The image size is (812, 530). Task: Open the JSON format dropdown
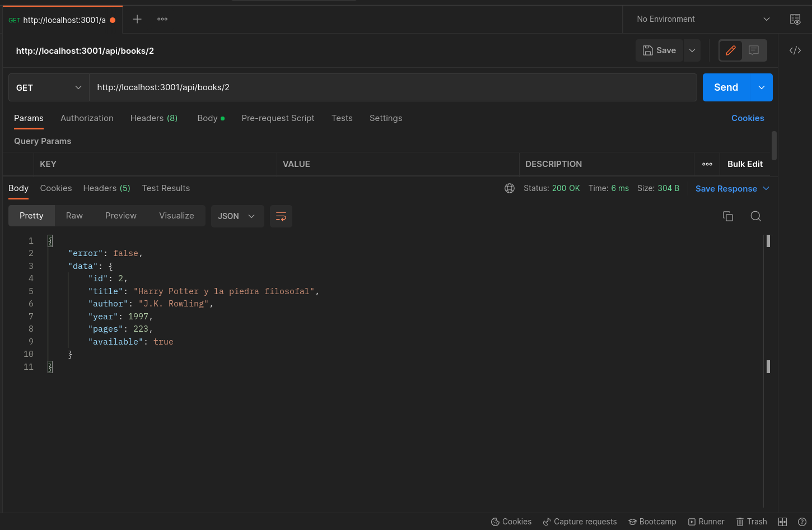point(237,216)
